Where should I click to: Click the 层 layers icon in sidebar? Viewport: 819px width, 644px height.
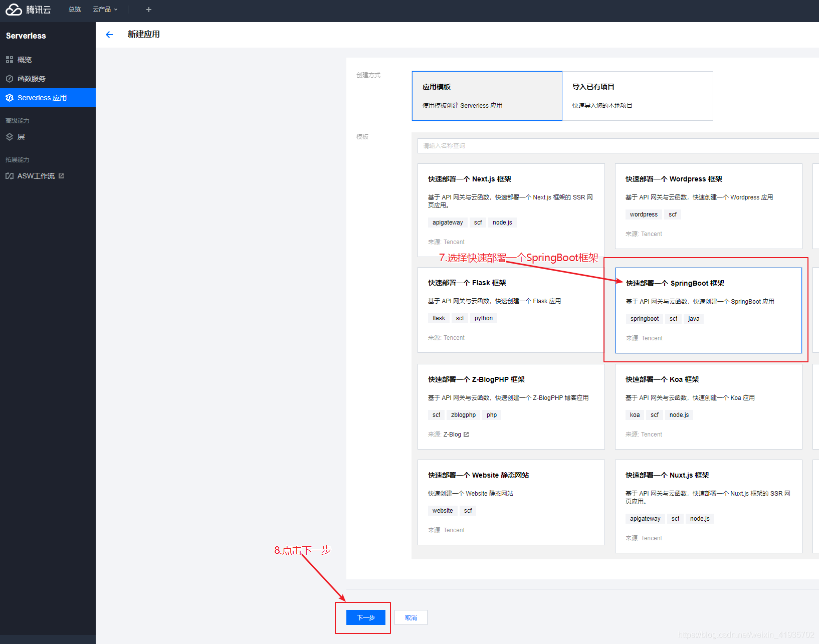pos(10,136)
